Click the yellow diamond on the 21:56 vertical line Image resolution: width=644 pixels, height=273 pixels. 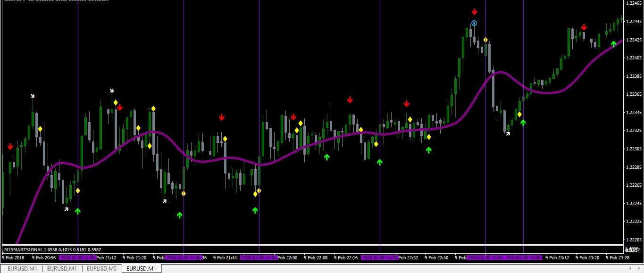pos(259,191)
